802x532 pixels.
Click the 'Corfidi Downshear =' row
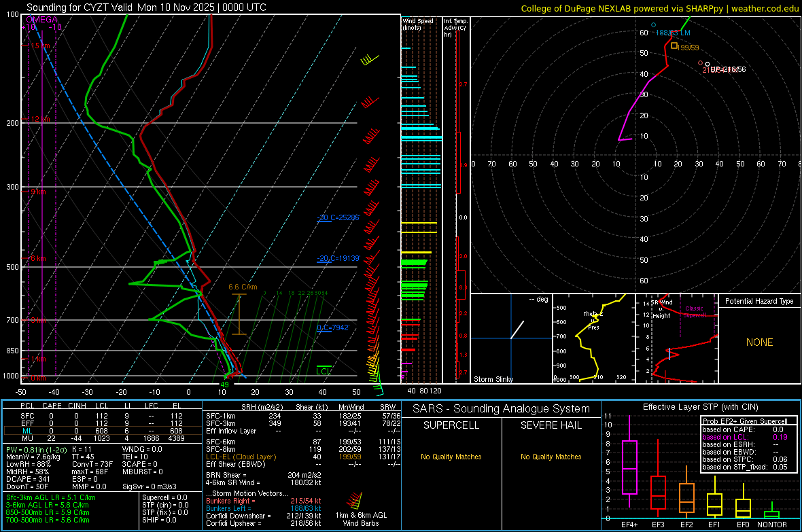click(x=264, y=516)
